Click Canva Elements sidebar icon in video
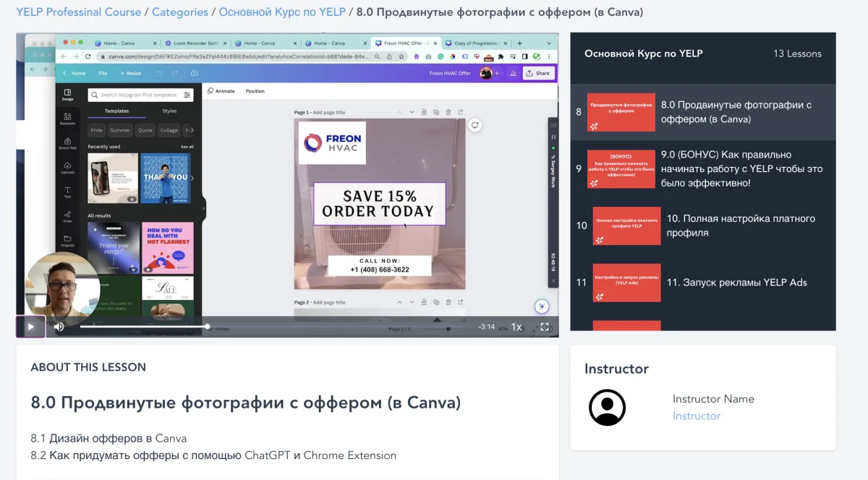Image resolution: width=868 pixels, height=480 pixels. coord(67,119)
